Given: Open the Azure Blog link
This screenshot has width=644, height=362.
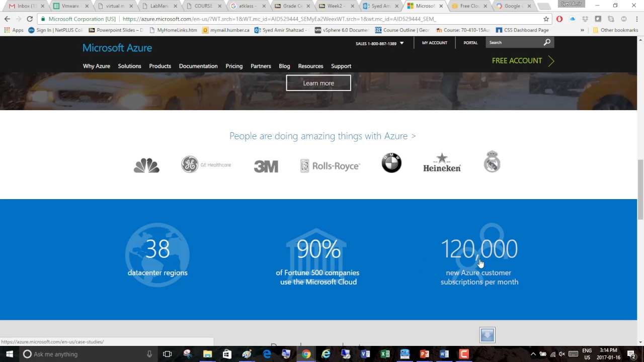Looking at the screenshot, I should (284, 66).
